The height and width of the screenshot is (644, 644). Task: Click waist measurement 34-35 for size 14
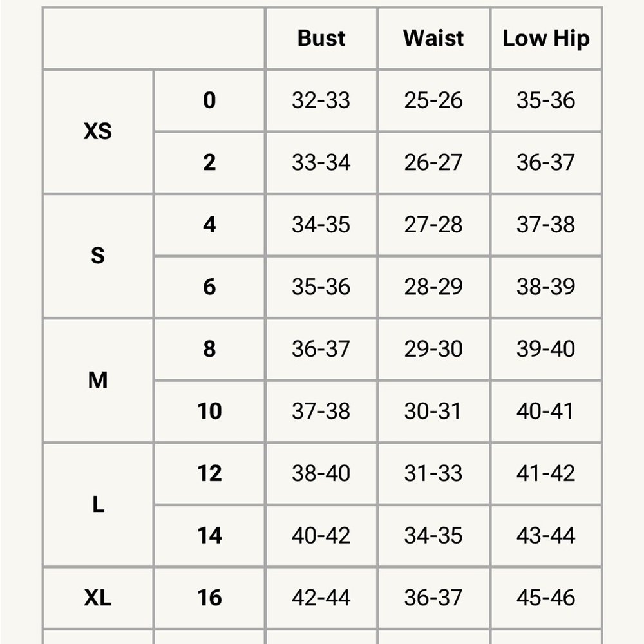click(x=433, y=535)
